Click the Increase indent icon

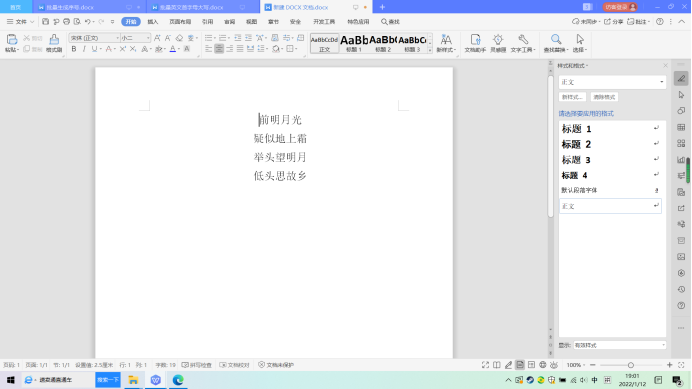coord(248,38)
